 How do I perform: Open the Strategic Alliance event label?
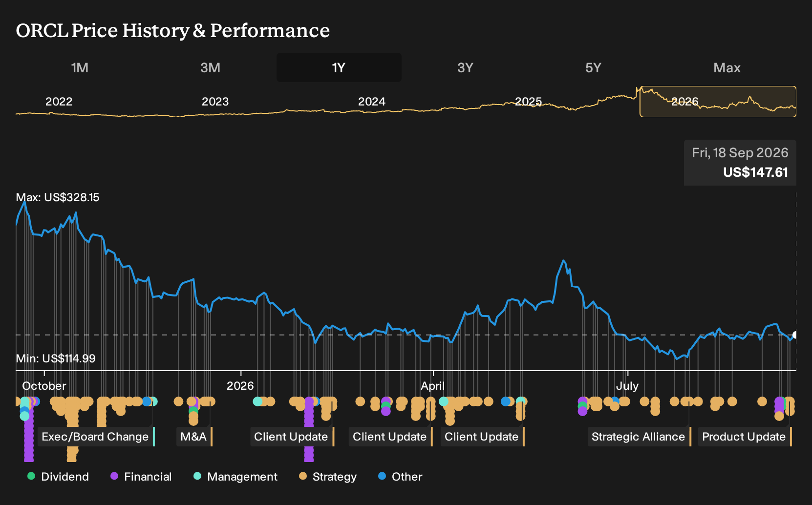[640, 437]
